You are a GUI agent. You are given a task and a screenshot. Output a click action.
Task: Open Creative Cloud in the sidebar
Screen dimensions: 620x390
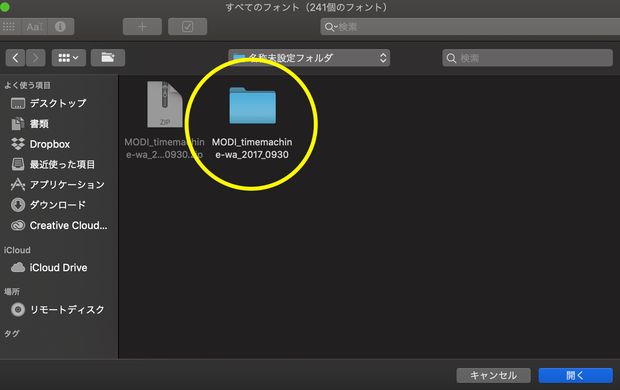coord(59,225)
